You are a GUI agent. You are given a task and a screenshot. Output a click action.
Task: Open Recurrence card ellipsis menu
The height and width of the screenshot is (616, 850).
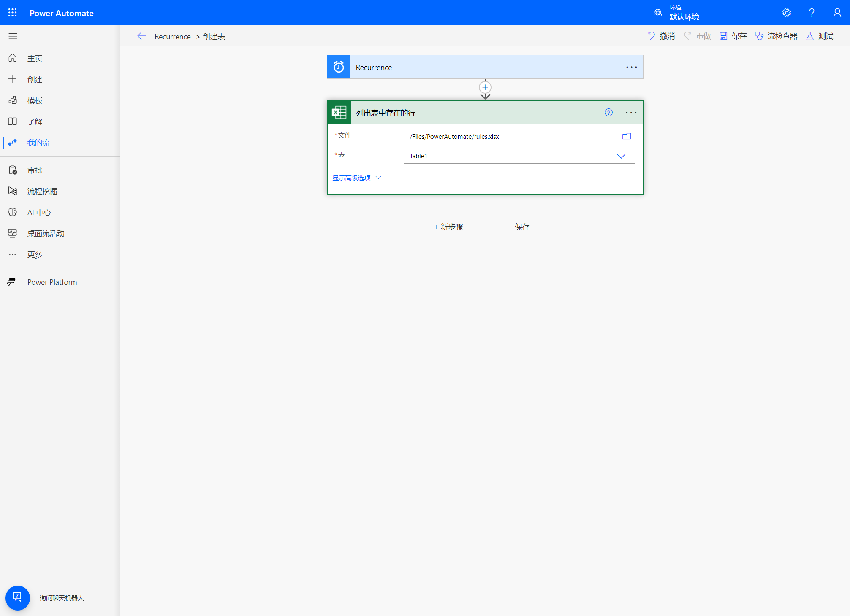point(631,67)
